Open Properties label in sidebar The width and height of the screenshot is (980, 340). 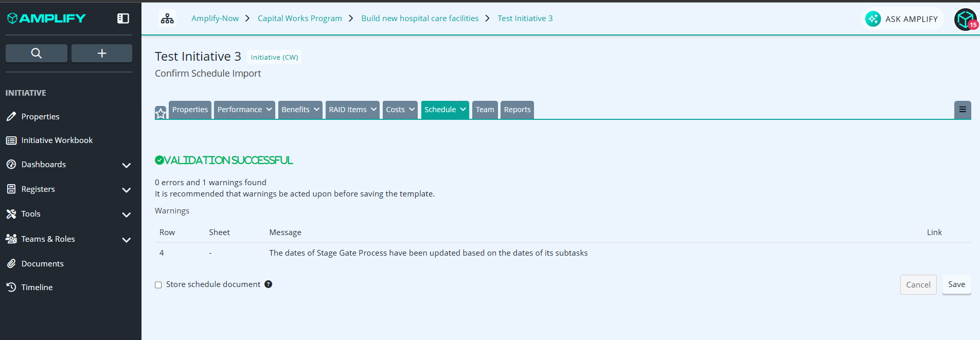tap(41, 117)
